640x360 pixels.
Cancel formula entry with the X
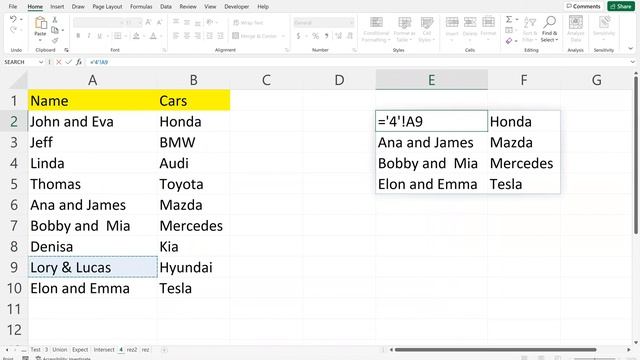[59, 62]
